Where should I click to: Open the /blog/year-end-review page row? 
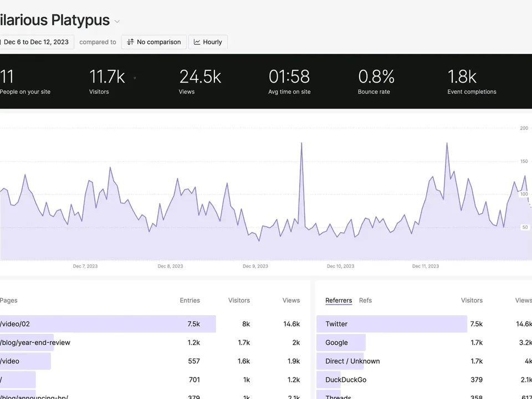pos(150,342)
